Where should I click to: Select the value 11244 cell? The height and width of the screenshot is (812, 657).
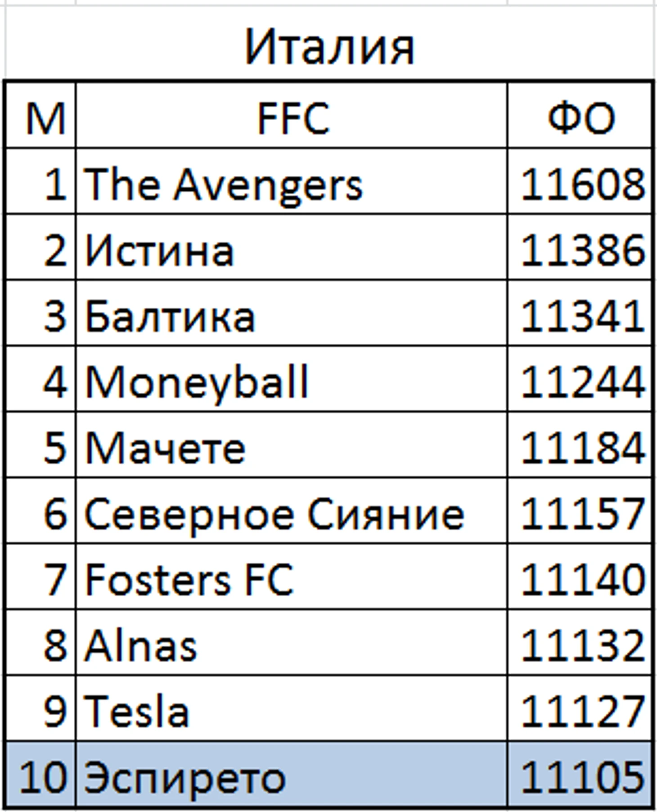pos(580,379)
